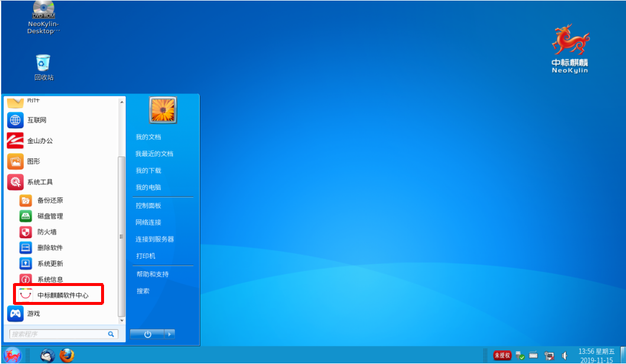The width and height of the screenshot is (626, 364).
Task: Collapse the 系统工具 category label
Action: [x=40, y=182]
